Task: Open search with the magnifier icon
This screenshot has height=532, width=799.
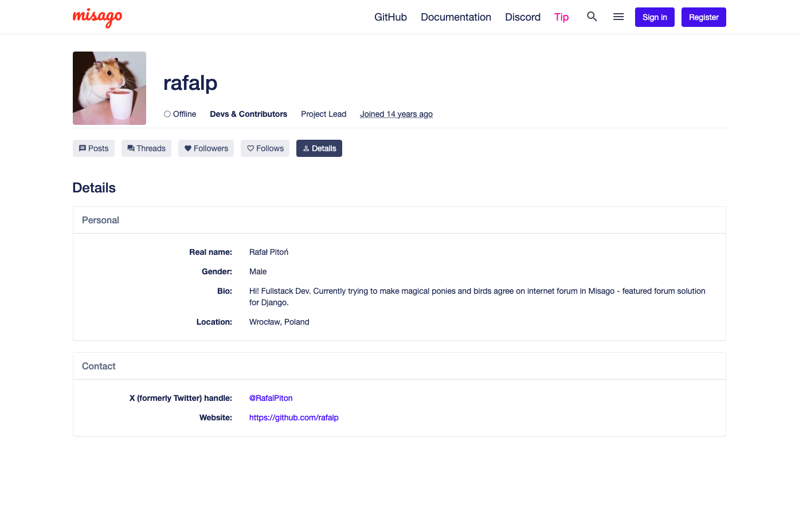Action: 592,17
